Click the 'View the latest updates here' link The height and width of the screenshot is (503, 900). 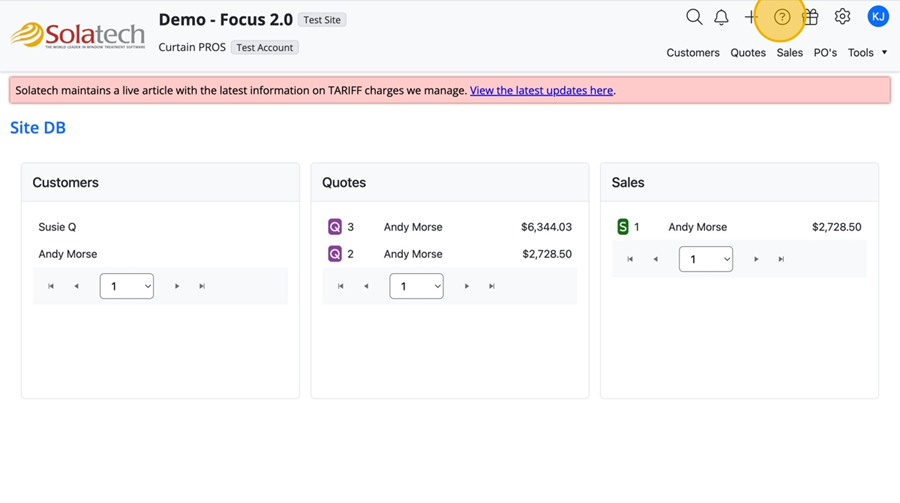point(541,90)
